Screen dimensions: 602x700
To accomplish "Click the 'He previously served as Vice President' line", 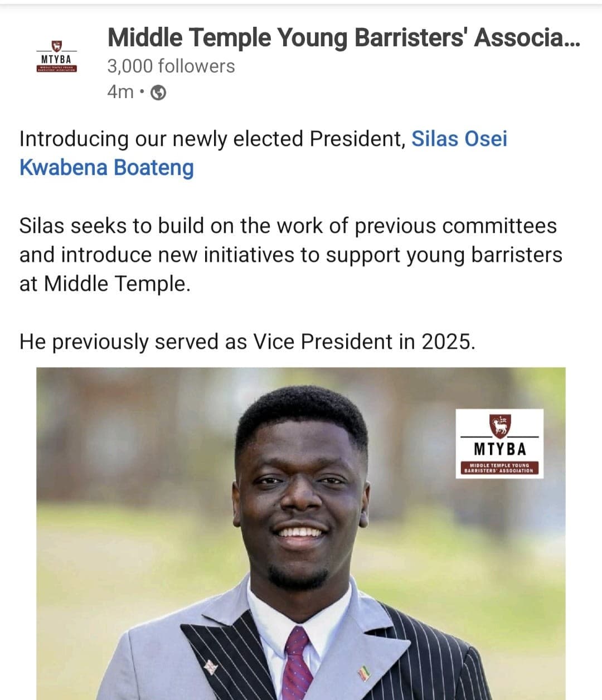I will [247, 342].
